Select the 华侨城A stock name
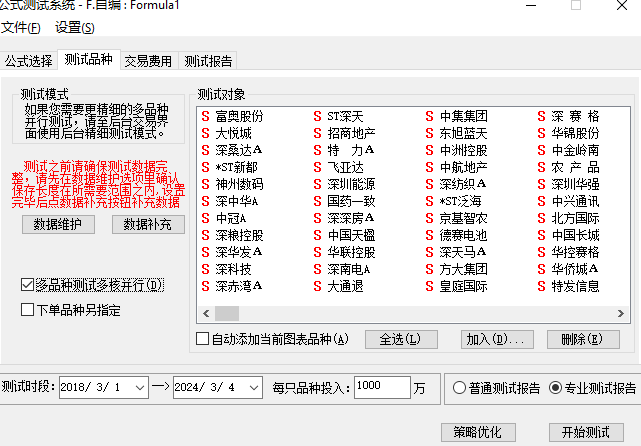Image resolution: width=641 pixels, height=446 pixels. (x=575, y=269)
